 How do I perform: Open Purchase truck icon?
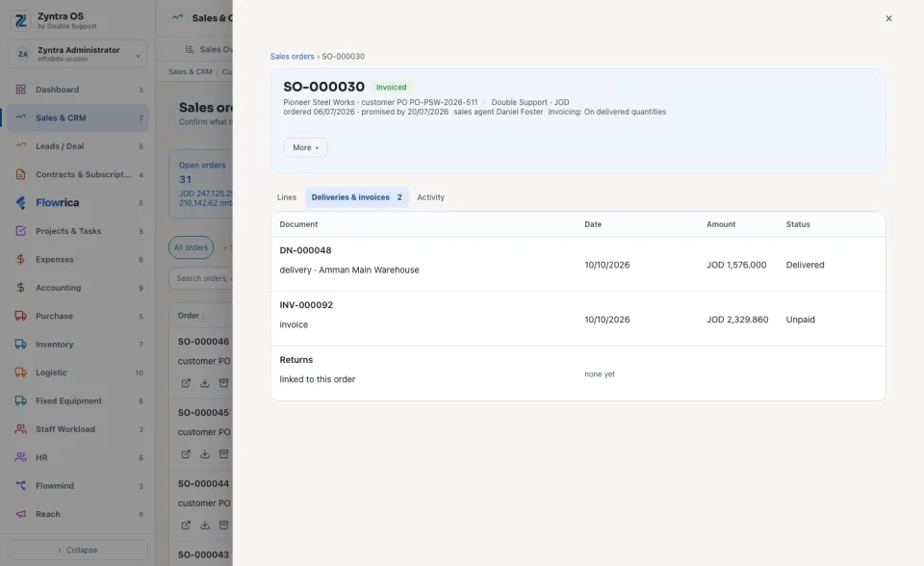click(x=20, y=316)
